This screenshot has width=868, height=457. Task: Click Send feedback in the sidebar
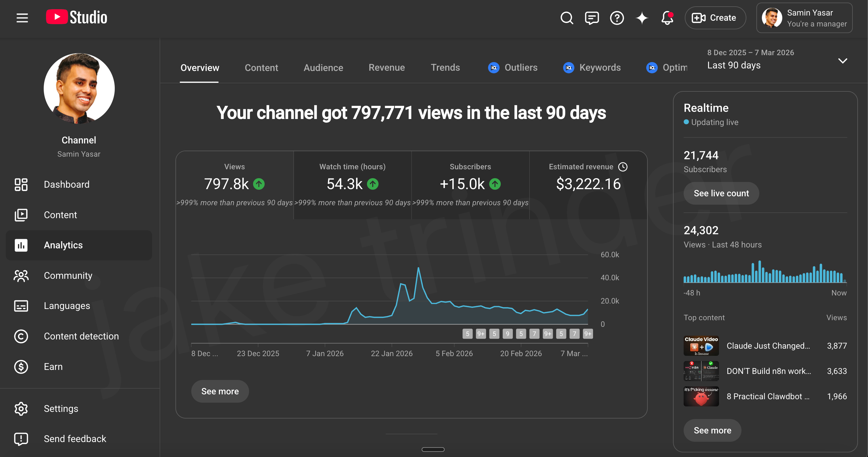pos(75,439)
